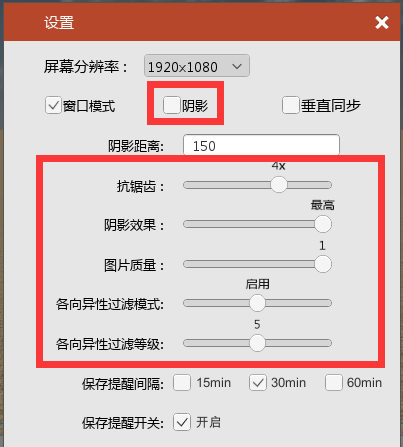Screen dimensions: 403x447
Task: Enable the 阴影 checkbox
Action: pos(172,105)
